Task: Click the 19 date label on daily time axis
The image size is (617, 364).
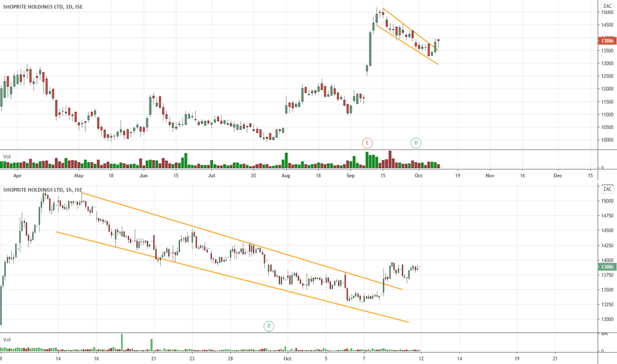Action: pyautogui.click(x=457, y=175)
